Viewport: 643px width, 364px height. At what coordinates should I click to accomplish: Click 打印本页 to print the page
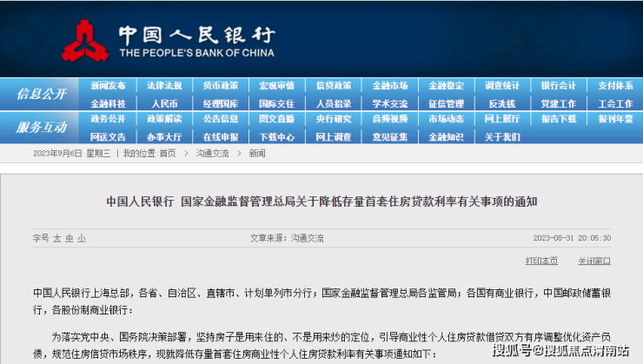(541, 261)
